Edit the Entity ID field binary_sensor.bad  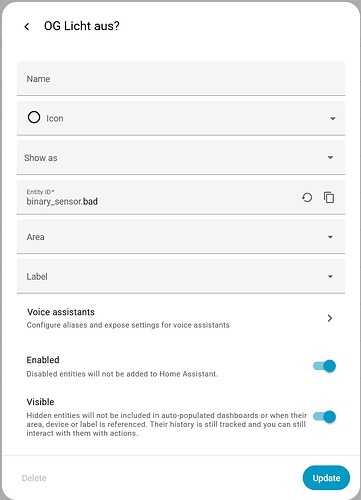[160, 197]
